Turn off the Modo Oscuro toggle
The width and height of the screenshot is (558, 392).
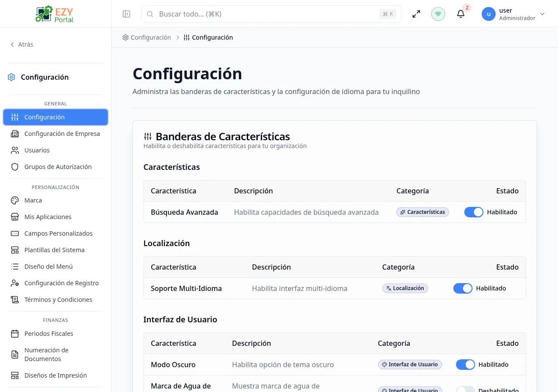coord(466,365)
